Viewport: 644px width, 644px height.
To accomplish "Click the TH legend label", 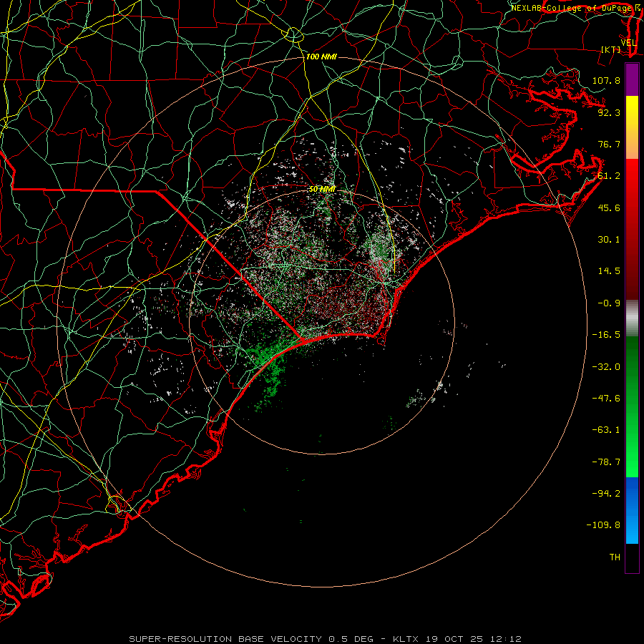I will (615, 557).
